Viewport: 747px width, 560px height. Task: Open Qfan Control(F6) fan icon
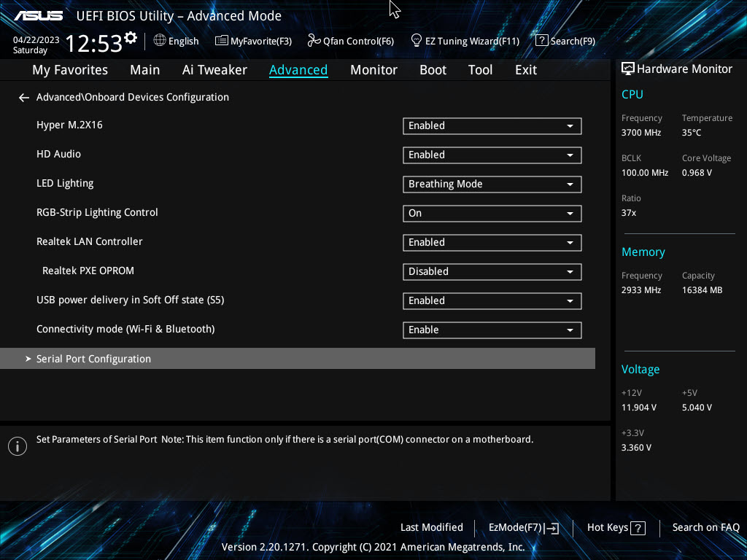coord(314,41)
